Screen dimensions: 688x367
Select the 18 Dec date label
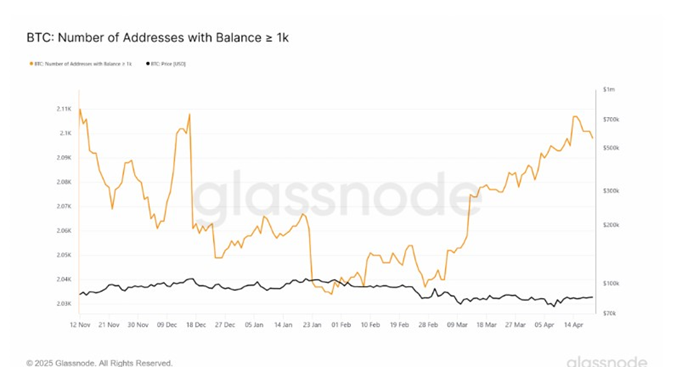tap(196, 325)
